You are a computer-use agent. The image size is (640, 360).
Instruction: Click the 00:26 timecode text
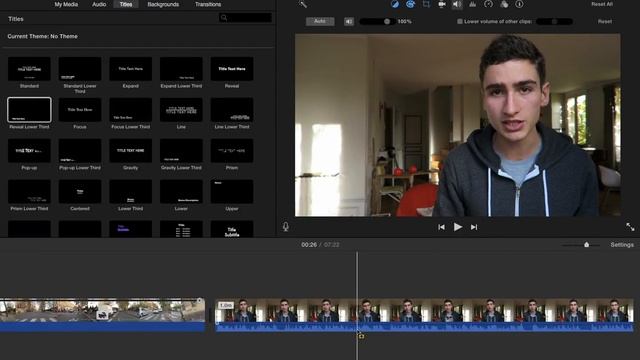click(x=309, y=245)
